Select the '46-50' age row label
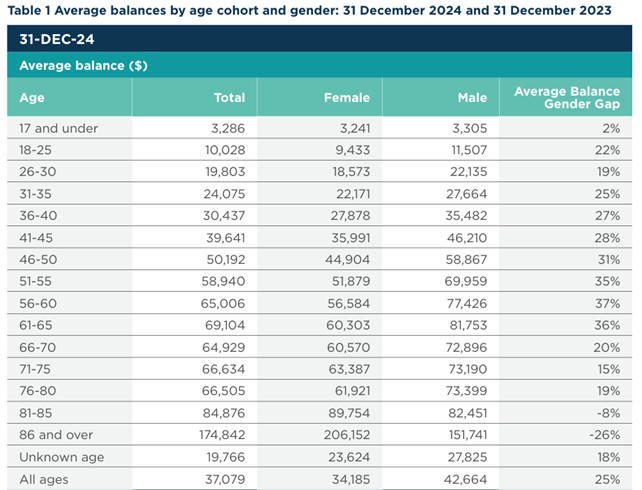The height and width of the screenshot is (490, 642). [x=38, y=260]
